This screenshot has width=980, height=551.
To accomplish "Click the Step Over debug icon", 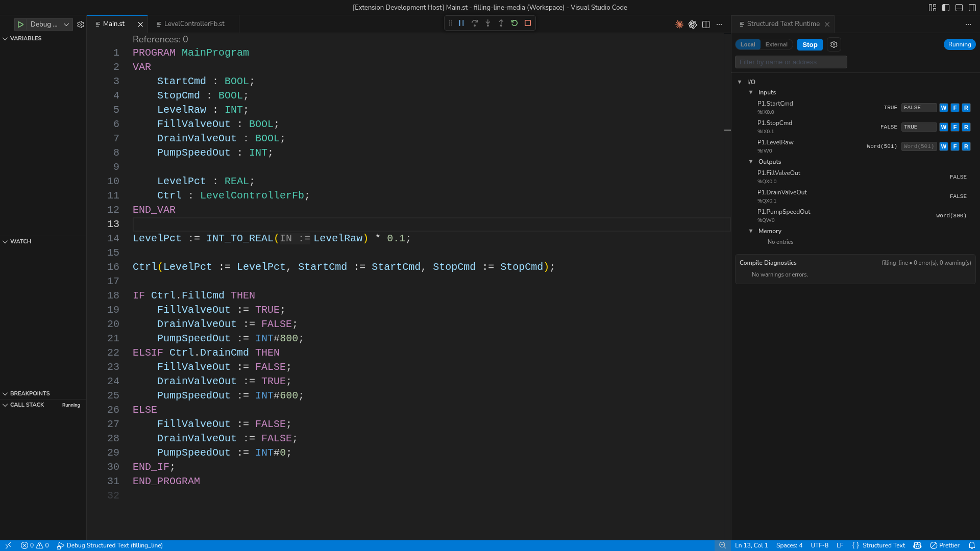I will click(475, 23).
